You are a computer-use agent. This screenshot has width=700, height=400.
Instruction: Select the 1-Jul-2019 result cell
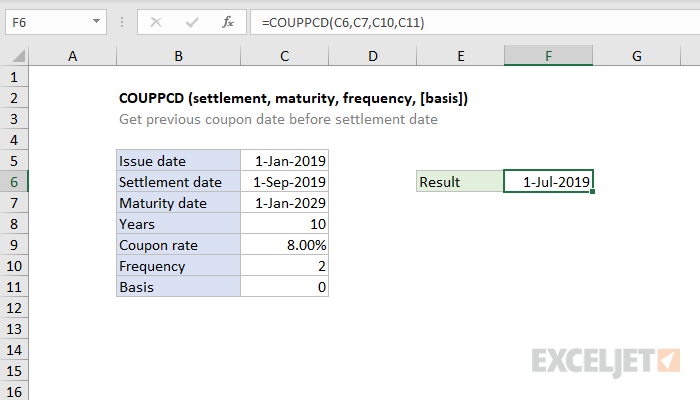pos(548,181)
